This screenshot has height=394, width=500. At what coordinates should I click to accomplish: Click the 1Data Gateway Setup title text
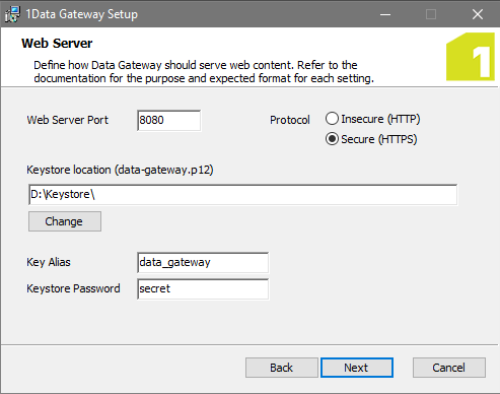[82, 14]
